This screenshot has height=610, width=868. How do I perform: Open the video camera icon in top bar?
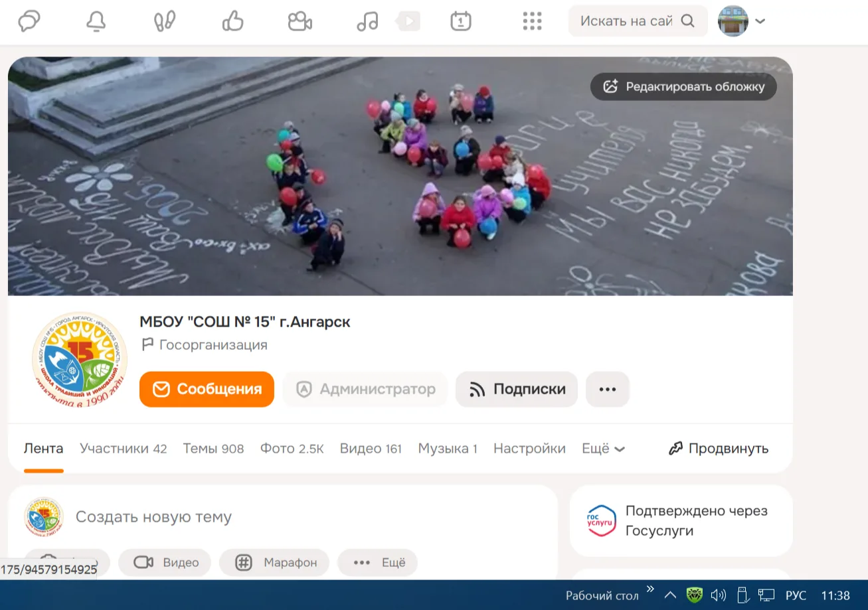pos(300,21)
